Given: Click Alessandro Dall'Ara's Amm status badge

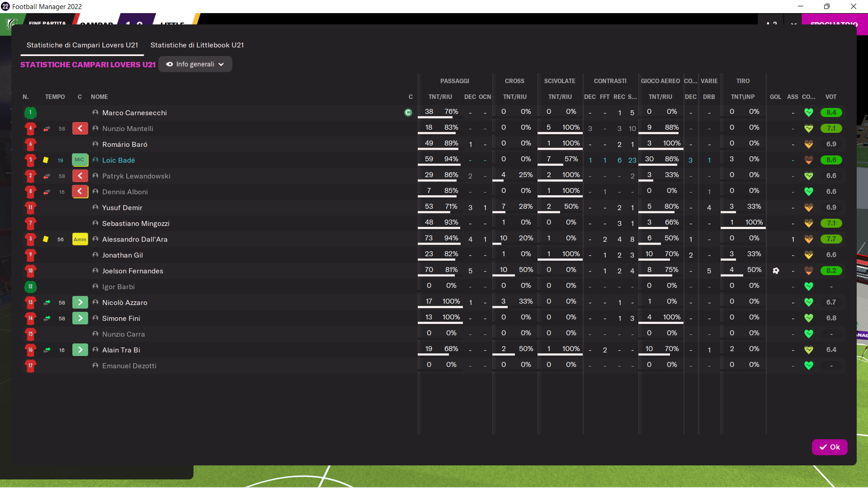Looking at the screenshot, I should click(x=80, y=239).
